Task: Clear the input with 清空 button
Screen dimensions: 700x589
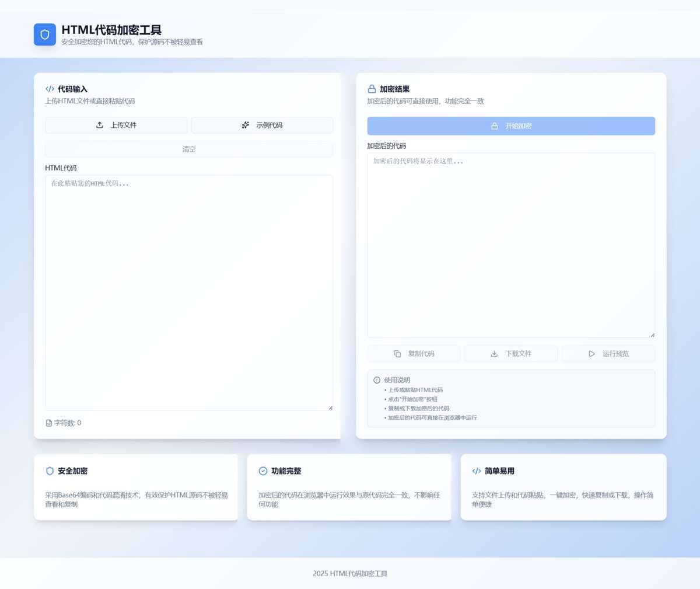Action: coord(189,149)
